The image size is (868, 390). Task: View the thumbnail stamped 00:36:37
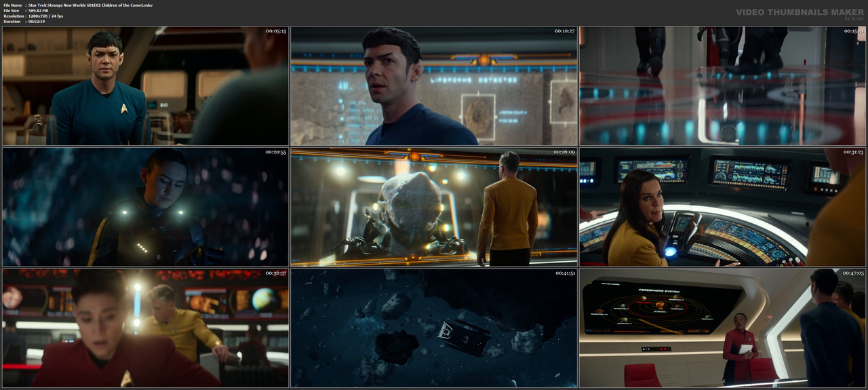(145, 328)
